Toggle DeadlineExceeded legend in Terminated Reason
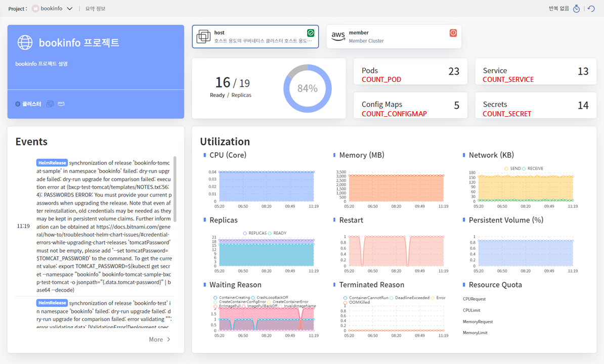 point(409,298)
